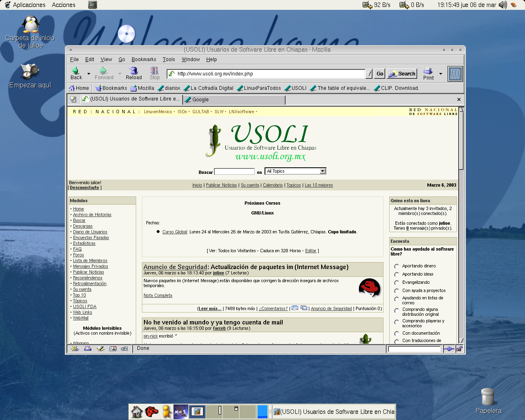This screenshot has height=420, width=525.
Task: Launch the XMMS player from the panel
Action: (x=181, y=412)
